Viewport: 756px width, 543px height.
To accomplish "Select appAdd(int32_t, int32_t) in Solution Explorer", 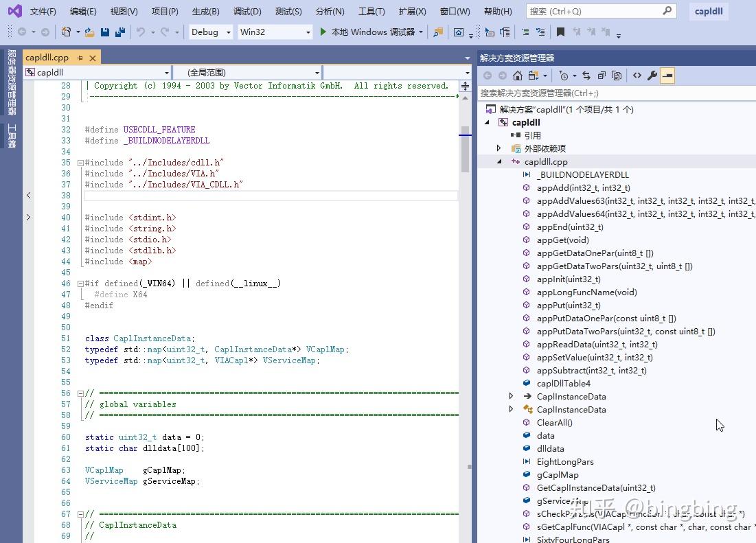I will [x=583, y=187].
